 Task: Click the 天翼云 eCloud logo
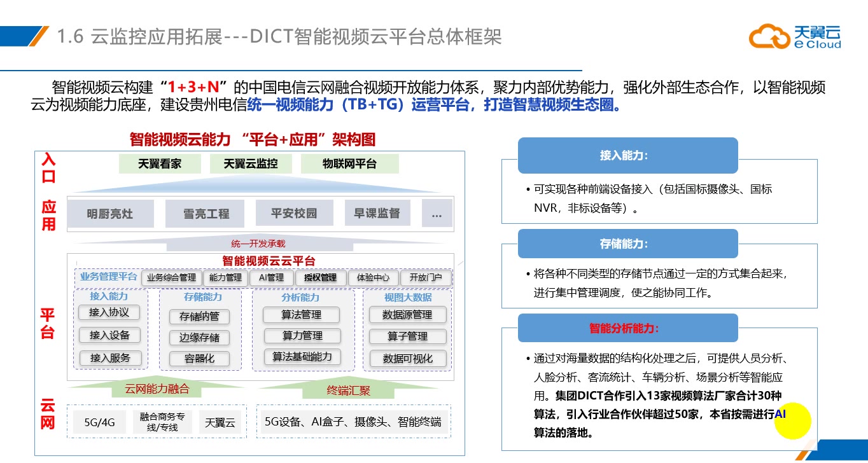795,36
